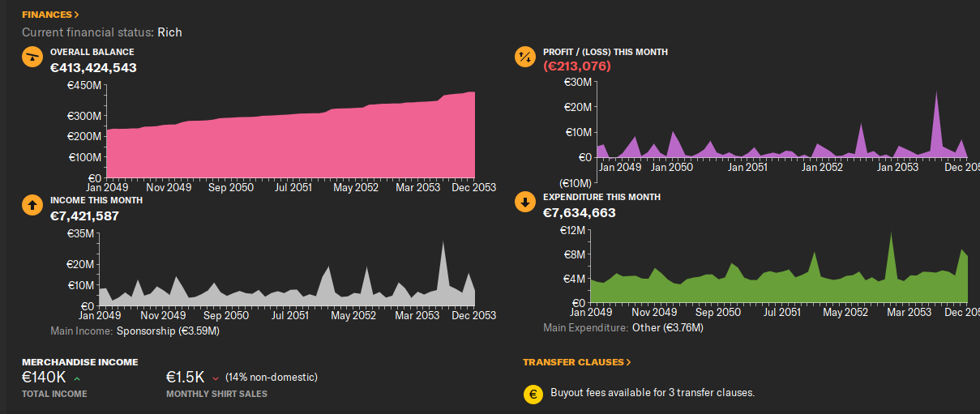Screen dimensions: 980x414
Task: Click the €35M label on income chart axis
Action: click(x=79, y=234)
